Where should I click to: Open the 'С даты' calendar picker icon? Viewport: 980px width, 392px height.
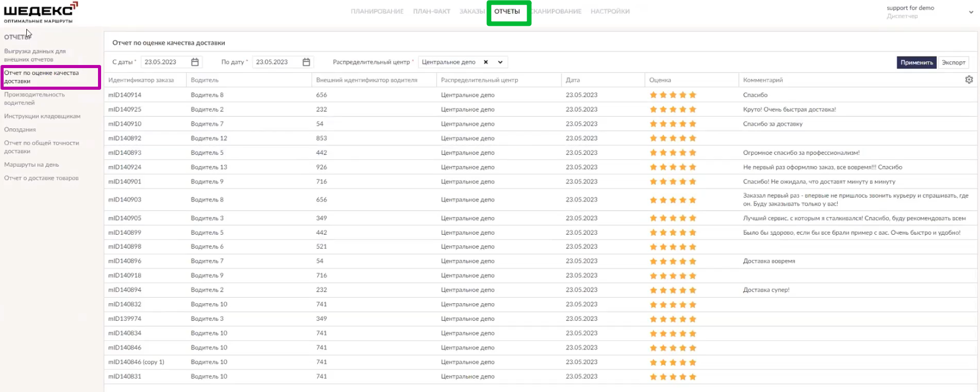[195, 62]
